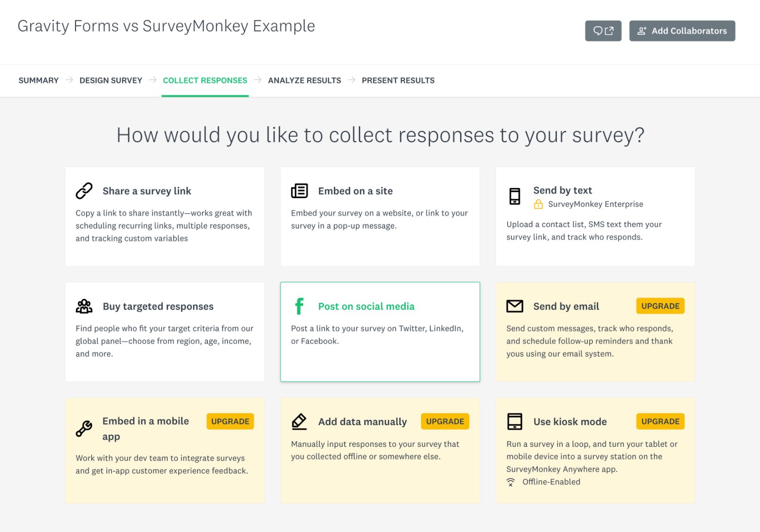Click Upgrade badge on Use kiosk mode

click(660, 422)
